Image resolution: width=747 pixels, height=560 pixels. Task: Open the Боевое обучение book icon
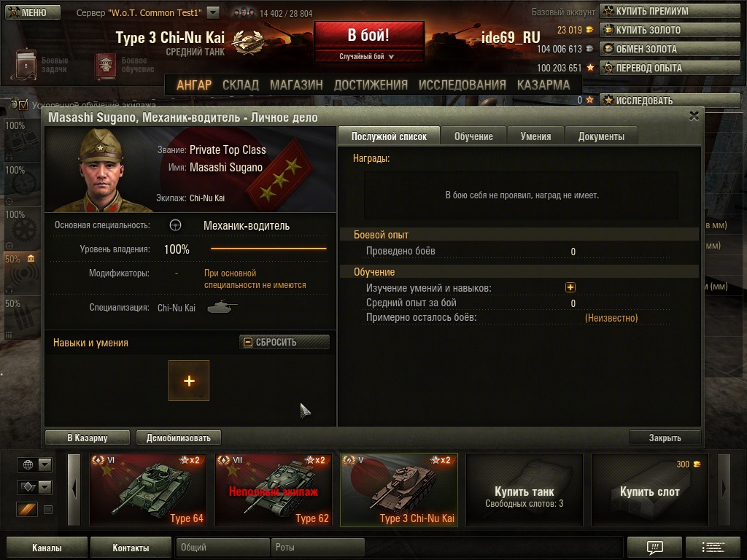click(105, 65)
